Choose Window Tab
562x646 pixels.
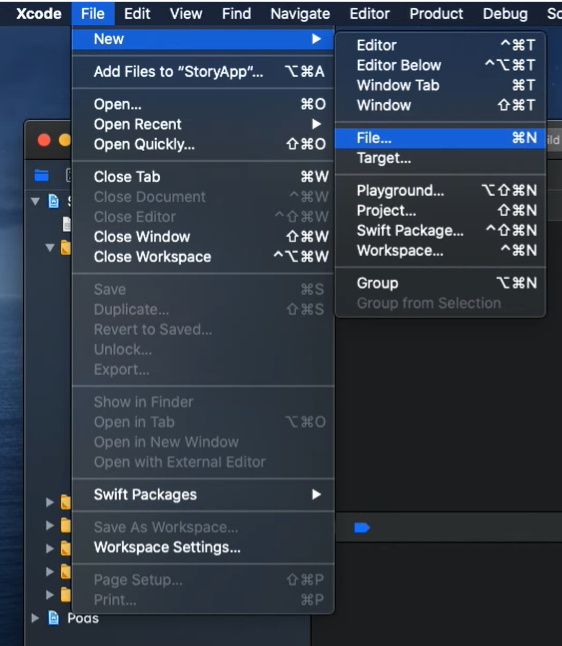[x=441, y=85]
